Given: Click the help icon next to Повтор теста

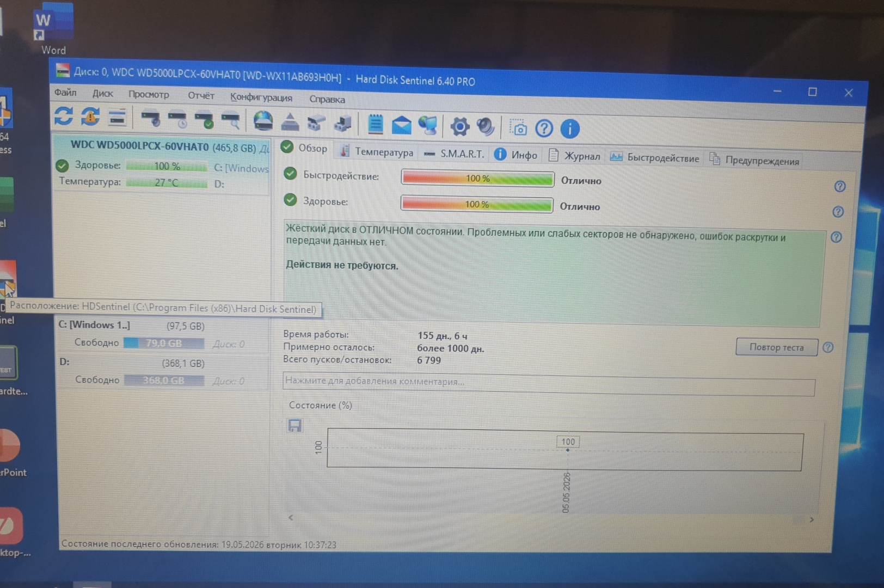Looking at the screenshot, I should click(x=828, y=347).
